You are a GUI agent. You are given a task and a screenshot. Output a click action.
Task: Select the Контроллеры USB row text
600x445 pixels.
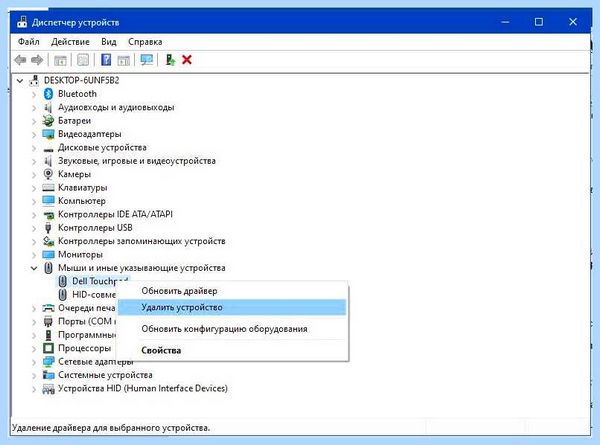[95, 228]
